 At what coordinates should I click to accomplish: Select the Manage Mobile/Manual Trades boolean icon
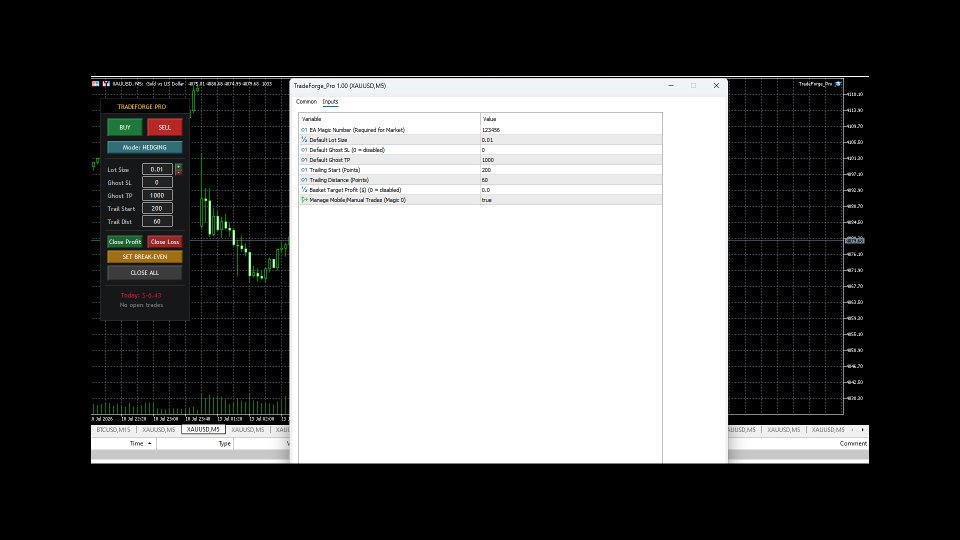pos(304,200)
